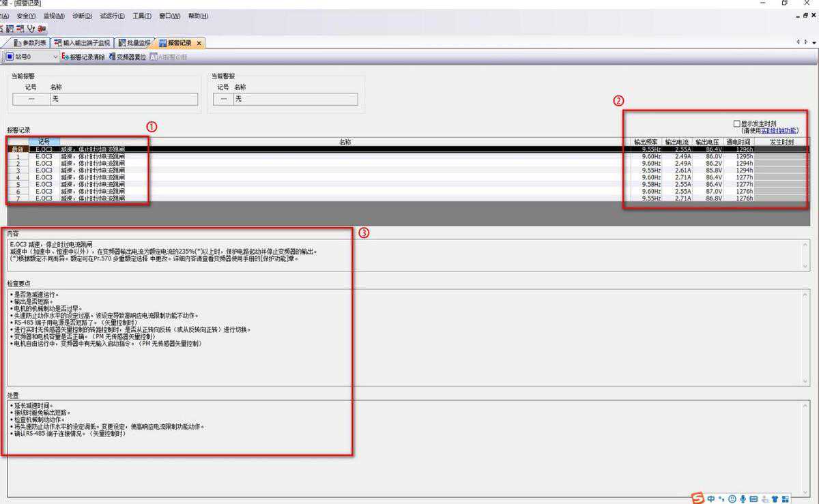The width and height of the screenshot is (819, 504).
Task: Open the 站号0 station dropdown
Action: tap(55, 57)
